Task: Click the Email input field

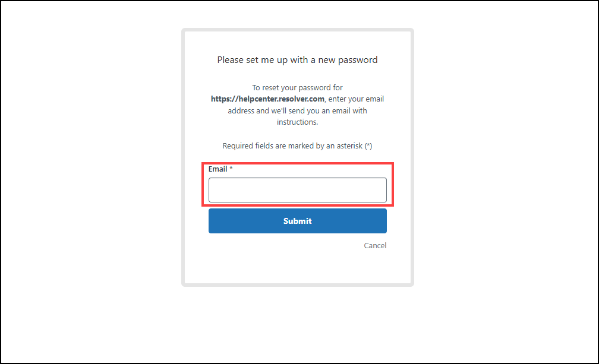Action: [297, 190]
